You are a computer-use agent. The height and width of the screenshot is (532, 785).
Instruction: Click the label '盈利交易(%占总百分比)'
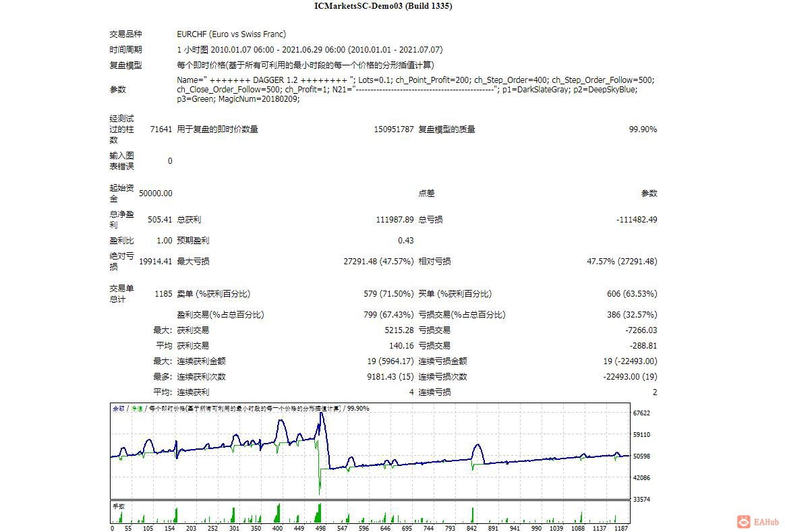coord(221,315)
